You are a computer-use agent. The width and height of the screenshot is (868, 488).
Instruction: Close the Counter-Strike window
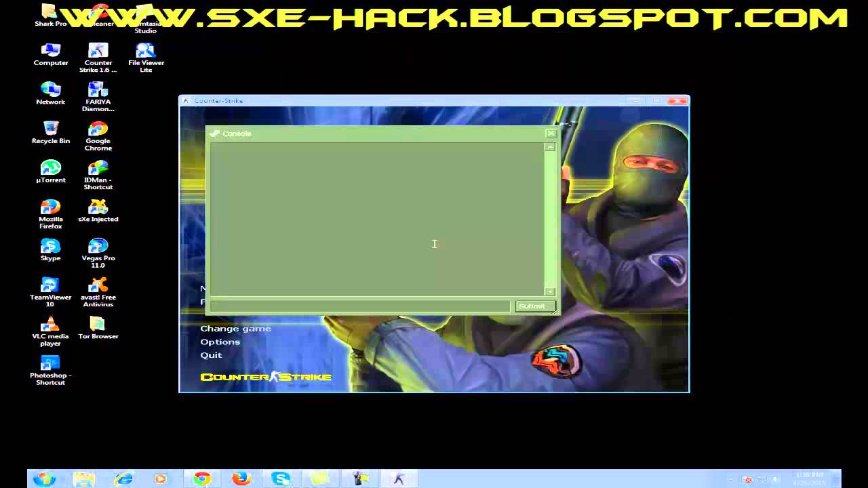pos(677,101)
